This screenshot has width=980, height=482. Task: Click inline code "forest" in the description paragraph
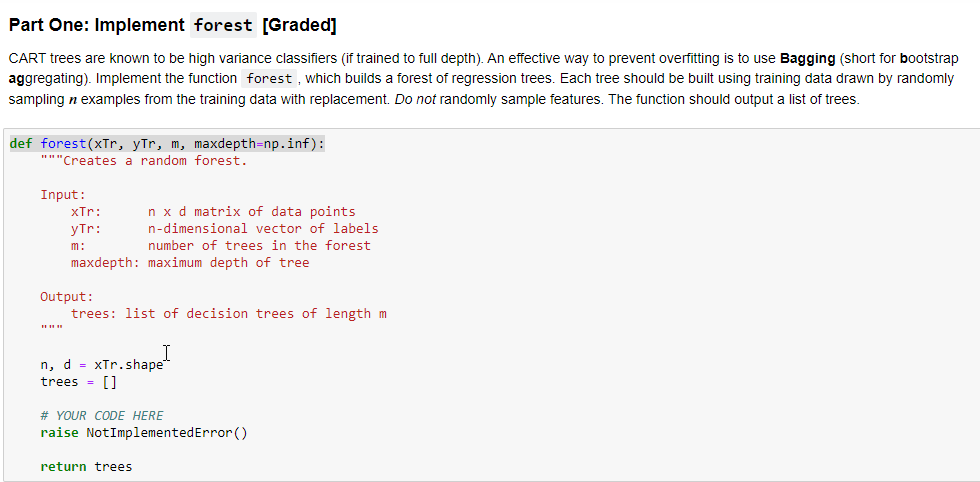(269, 79)
